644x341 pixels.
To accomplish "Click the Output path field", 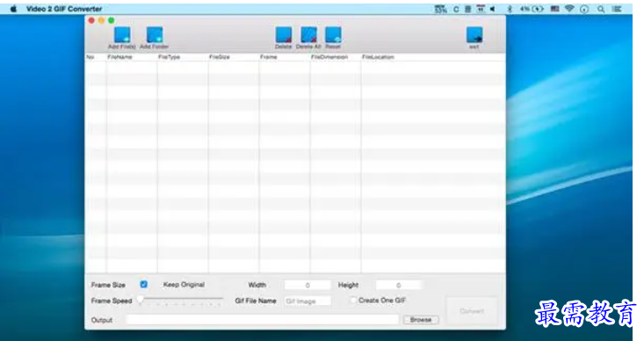I will (263, 320).
